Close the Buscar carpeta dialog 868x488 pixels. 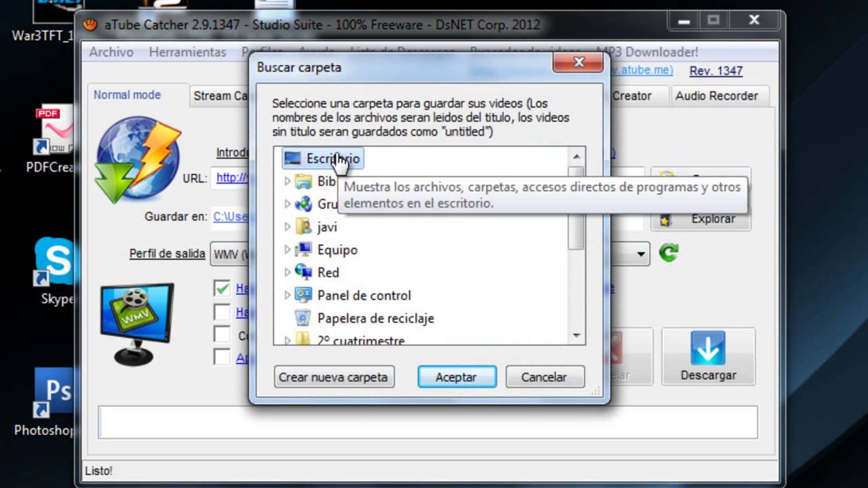pyautogui.click(x=578, y=62)
